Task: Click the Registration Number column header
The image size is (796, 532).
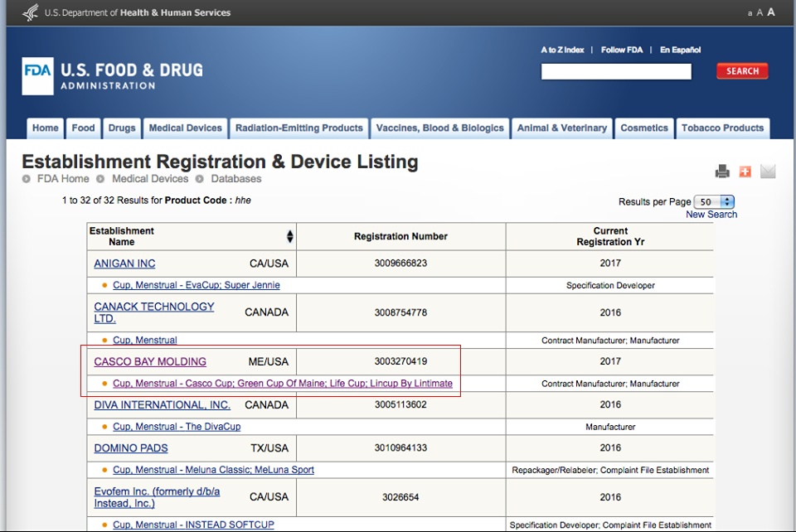Action: 400,236
